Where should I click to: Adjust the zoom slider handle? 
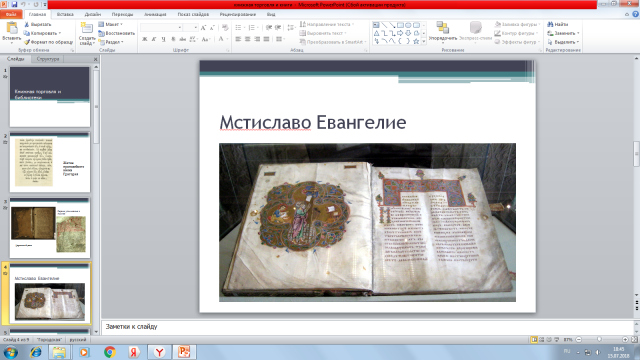tap(599, 340)
